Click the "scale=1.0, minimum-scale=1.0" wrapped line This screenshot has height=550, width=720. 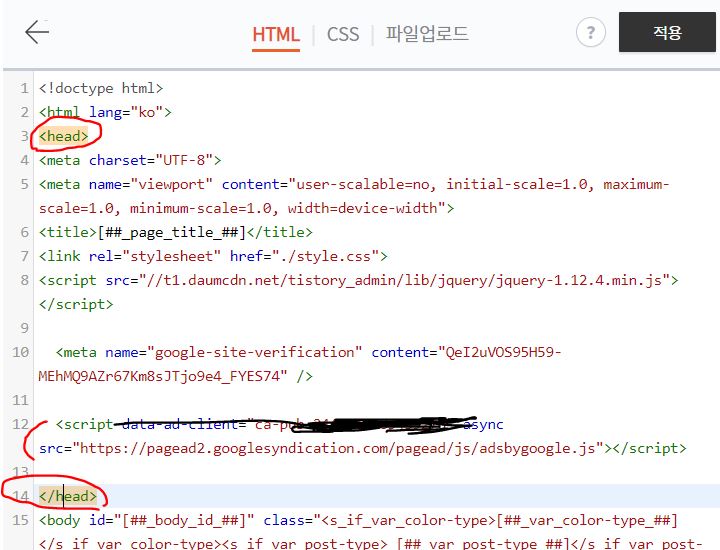pyautogui.click(x=247, y=208)
